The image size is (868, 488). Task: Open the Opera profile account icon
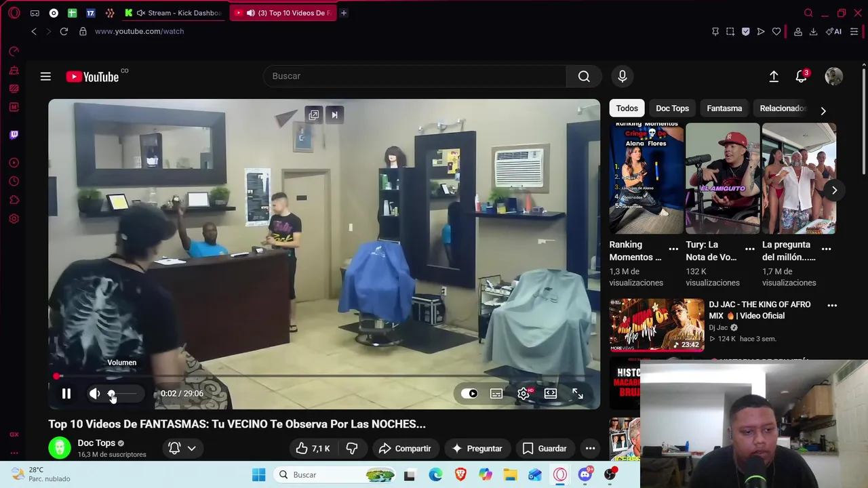click(x=798, y=31)
